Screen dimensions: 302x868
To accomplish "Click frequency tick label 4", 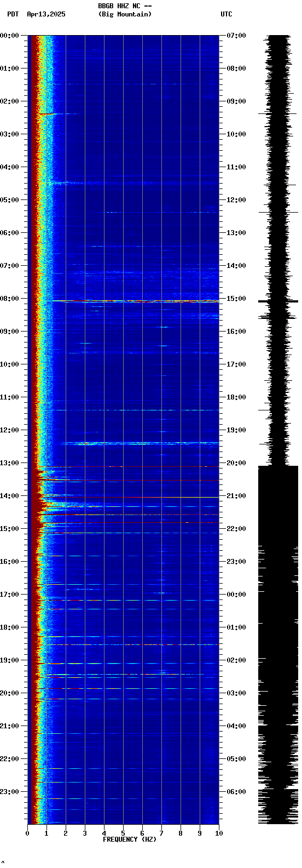I will (x=104, y=833).
